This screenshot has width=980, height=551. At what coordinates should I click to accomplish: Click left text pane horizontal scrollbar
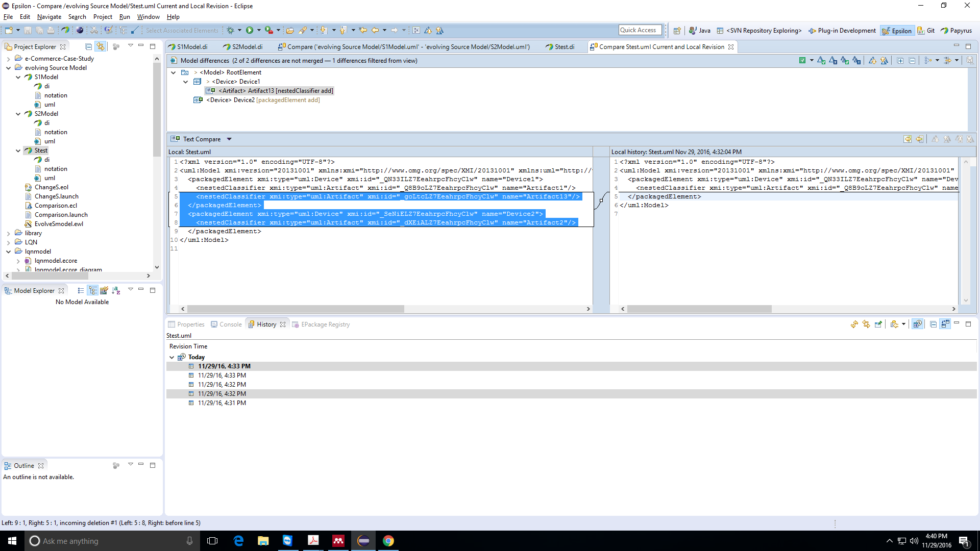coord(296,309)
